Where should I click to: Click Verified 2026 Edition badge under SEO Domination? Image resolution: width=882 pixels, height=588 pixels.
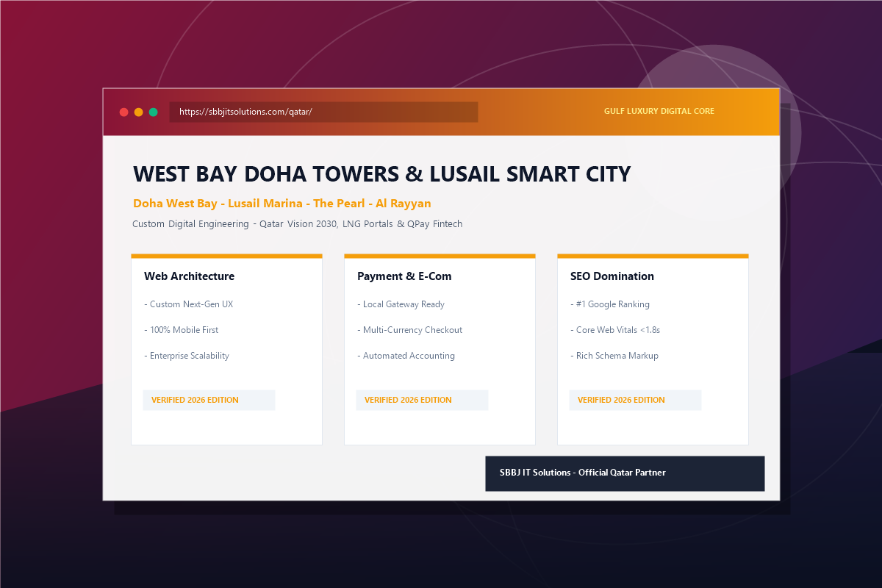(x=635, y=400)
